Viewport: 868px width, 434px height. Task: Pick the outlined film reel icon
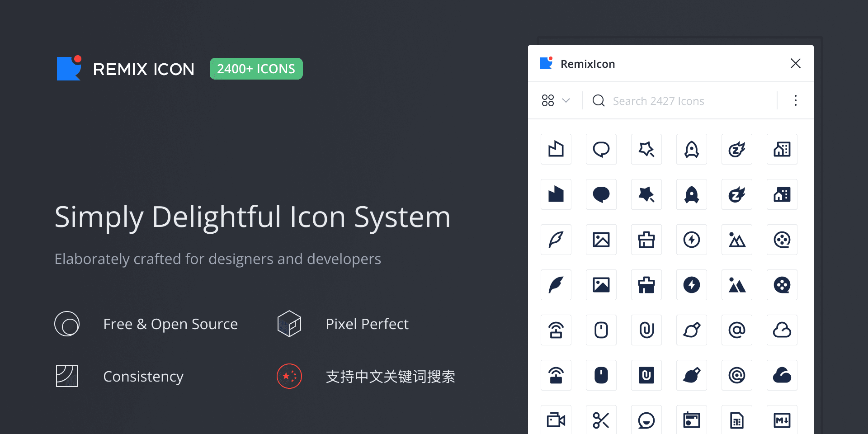782,240
